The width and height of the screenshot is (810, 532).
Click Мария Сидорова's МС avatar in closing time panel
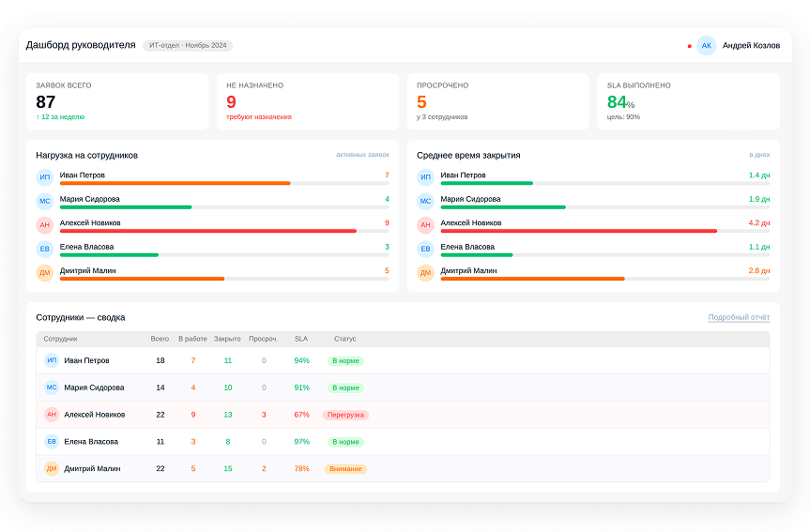tap(425, 201)
